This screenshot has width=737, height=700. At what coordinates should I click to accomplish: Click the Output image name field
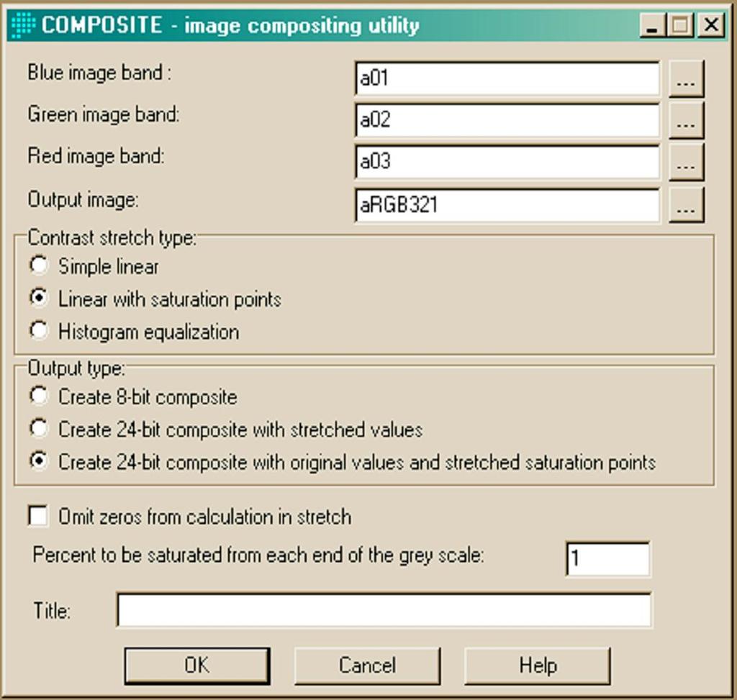click(x=507, y=205)
